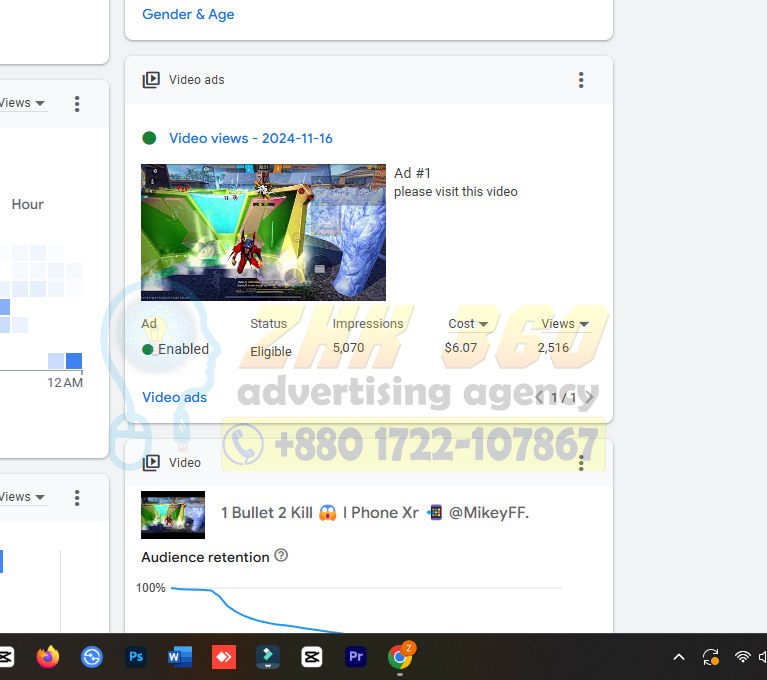Click the Audience retention help icon
The width and height of the screenshot is (767, 680).
tap(281, 556)
